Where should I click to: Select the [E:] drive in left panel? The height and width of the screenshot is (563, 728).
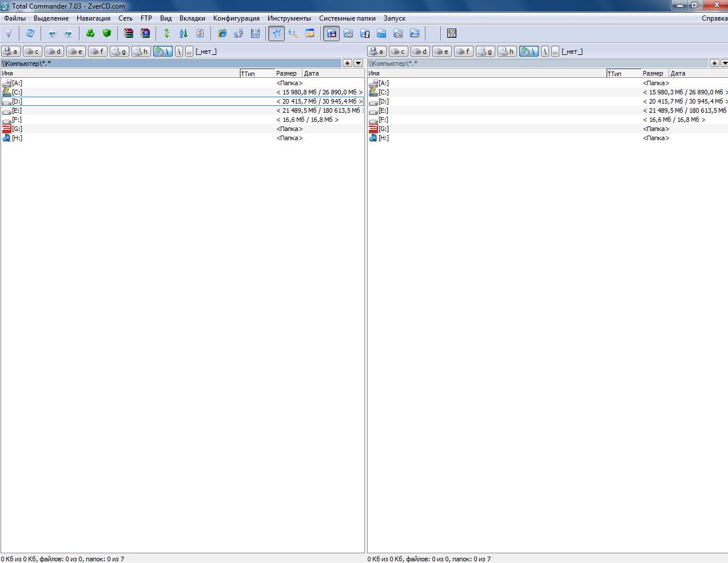[182, 110]
